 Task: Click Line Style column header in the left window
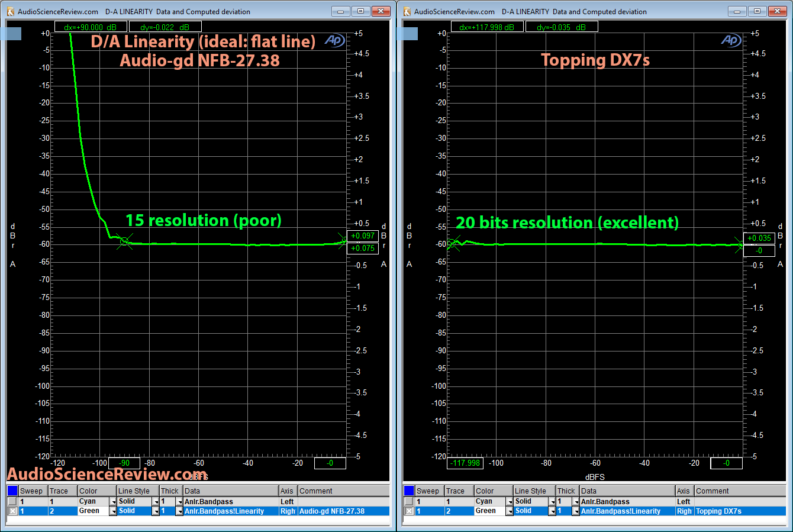tap(138, 491)
